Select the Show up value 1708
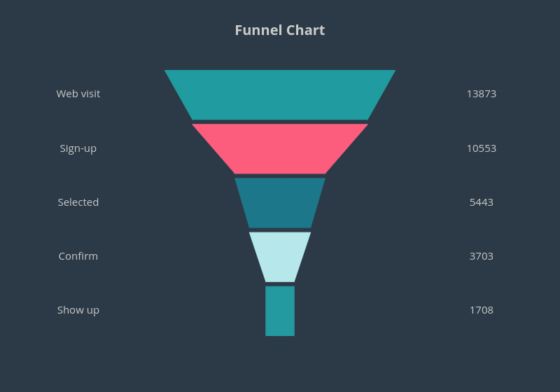The image size is (560, 392). click(482, 310)
